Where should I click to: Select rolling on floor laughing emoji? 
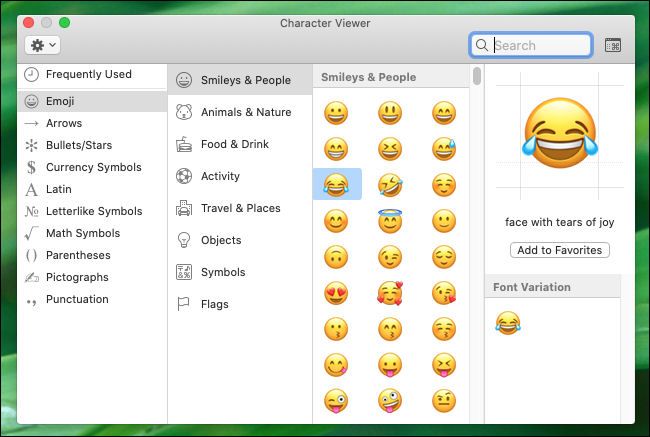390,185
